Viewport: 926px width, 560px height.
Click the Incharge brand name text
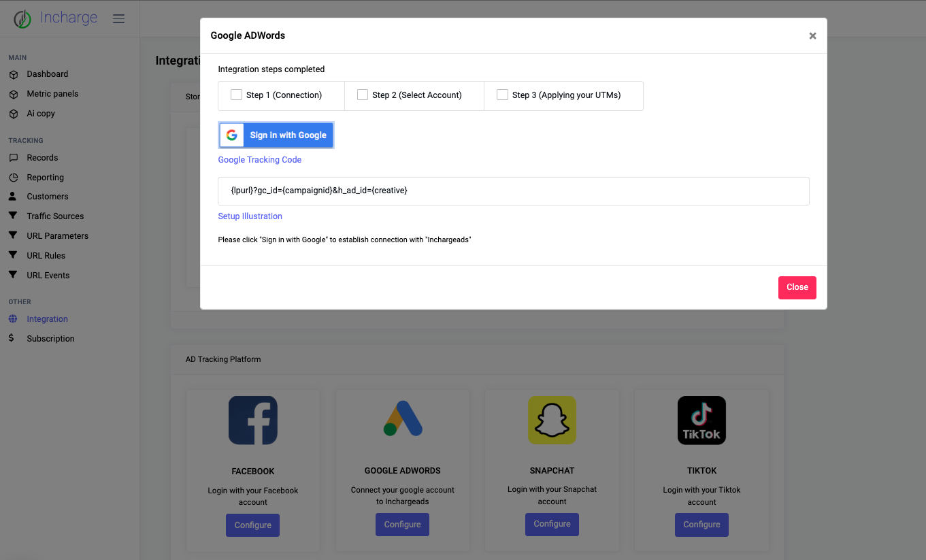click(x=69, y=18)
